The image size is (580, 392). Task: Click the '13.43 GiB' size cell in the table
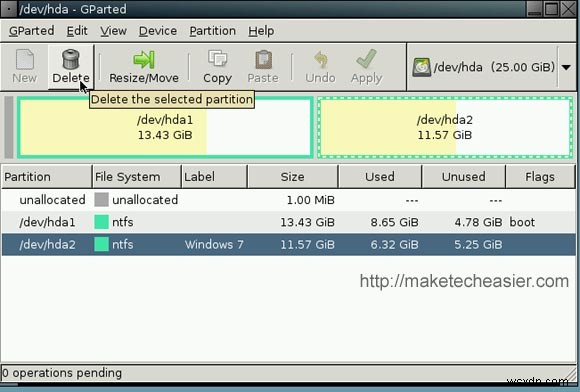coord(307,222)
